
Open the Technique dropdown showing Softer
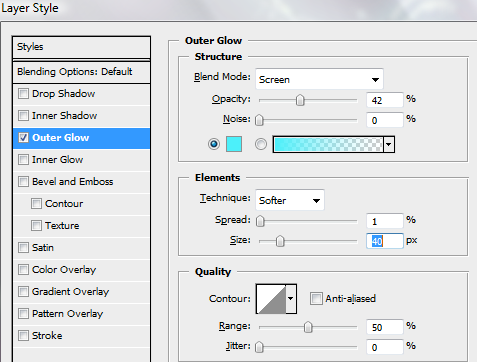290,200
